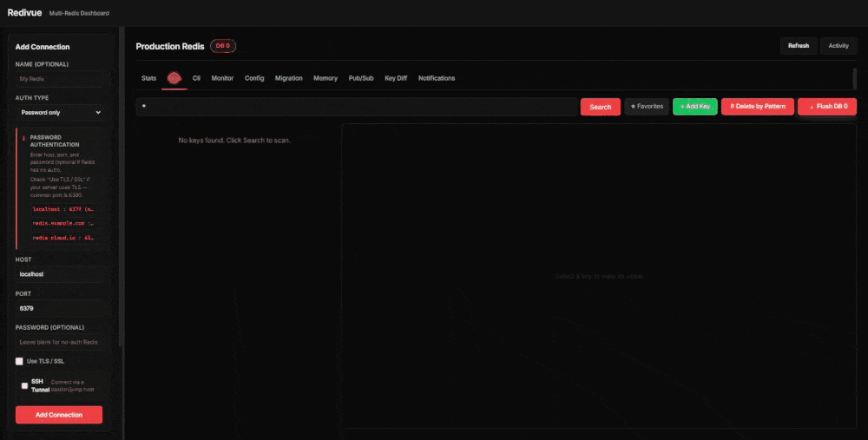Switch to the Stats tab
Screen dimensions: 868x440
click(x=149, y=79)
